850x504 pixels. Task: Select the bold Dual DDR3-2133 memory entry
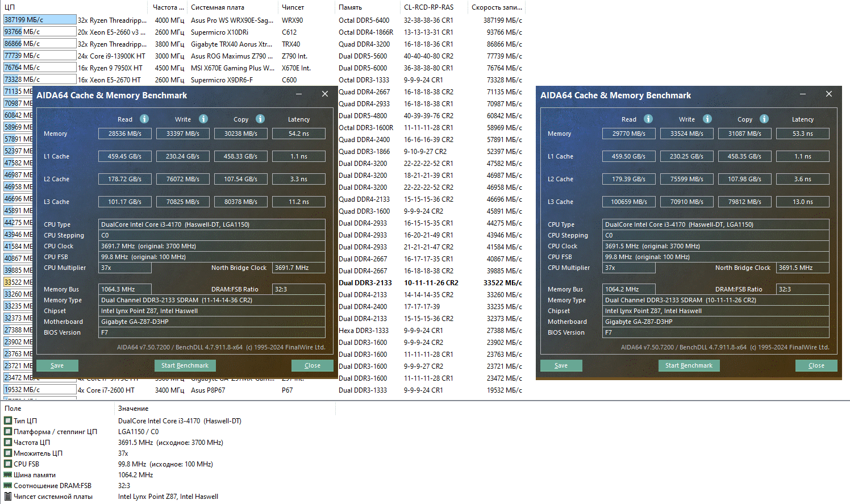click(365, 282)
